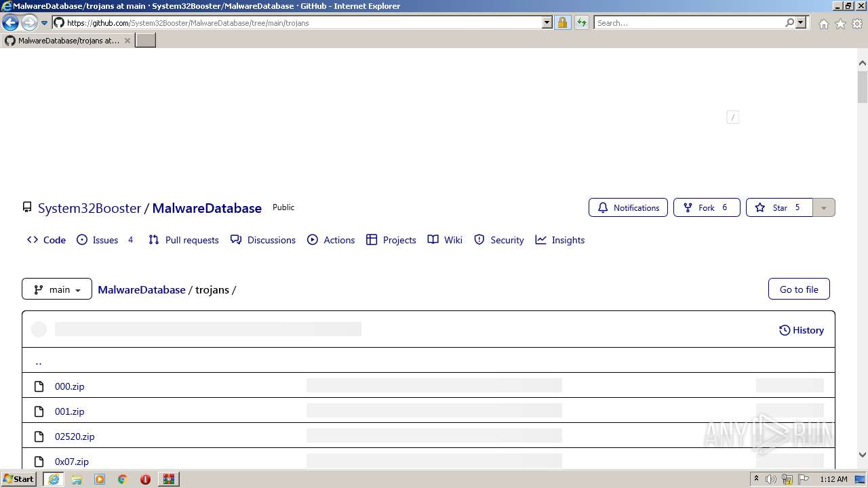Open the Windows Start menu
868x488 pixels.
19,479
